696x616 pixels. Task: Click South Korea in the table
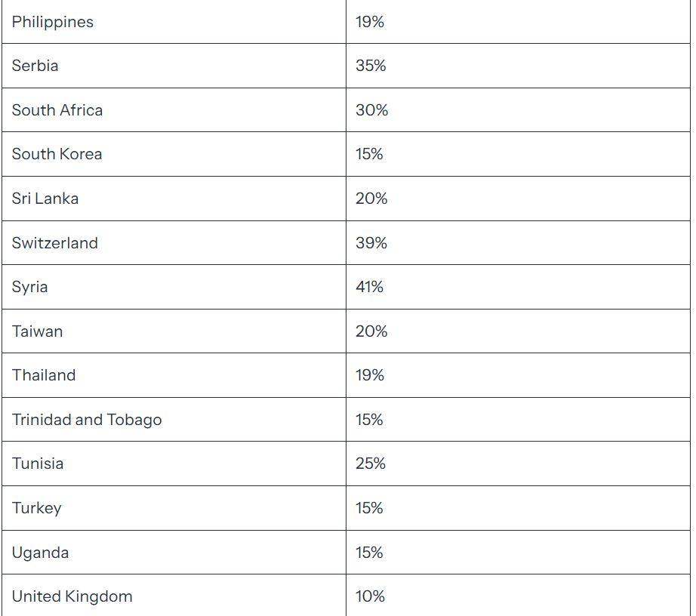[57, 154]
